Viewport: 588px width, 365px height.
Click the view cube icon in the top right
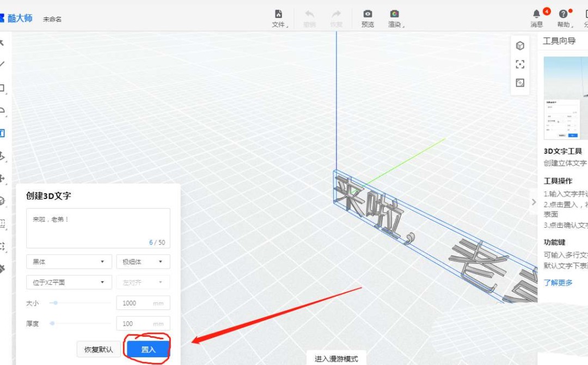(520, 45)
